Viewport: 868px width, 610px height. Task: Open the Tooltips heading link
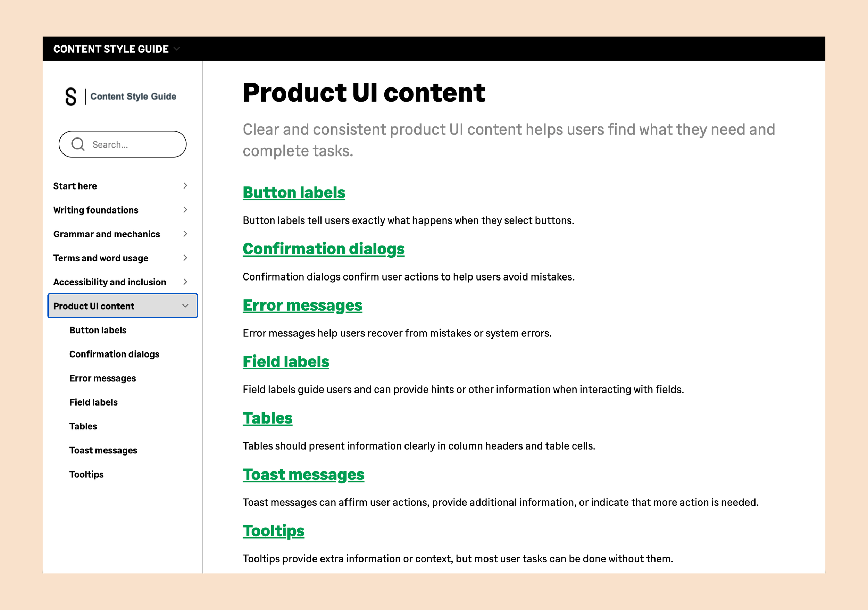click(273, 530)
